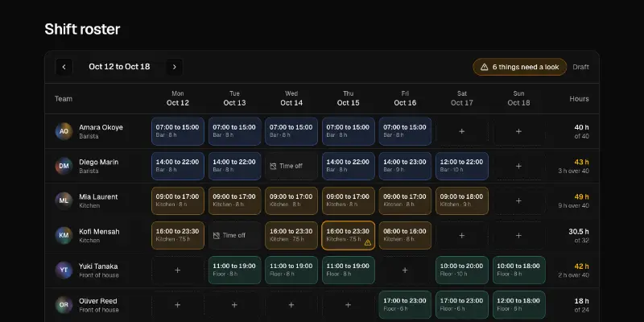Open the '6 things need a look' alert

pos(519,67)
